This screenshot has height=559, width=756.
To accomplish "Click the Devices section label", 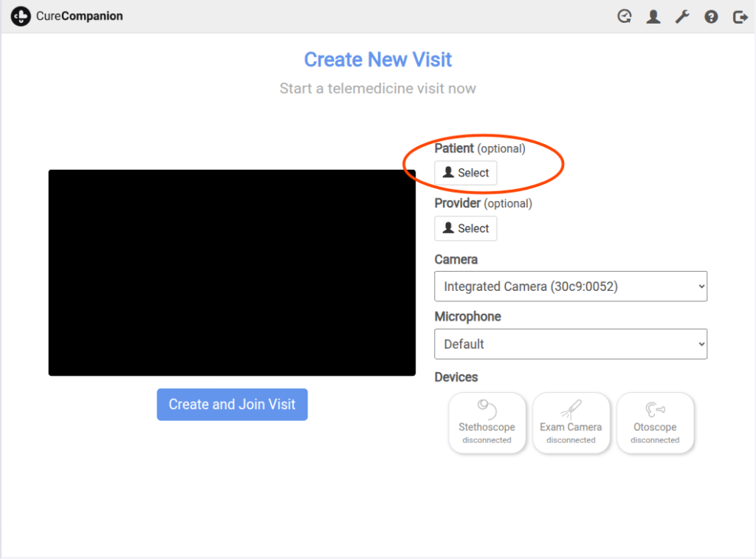I will click(x=456, y=377).
